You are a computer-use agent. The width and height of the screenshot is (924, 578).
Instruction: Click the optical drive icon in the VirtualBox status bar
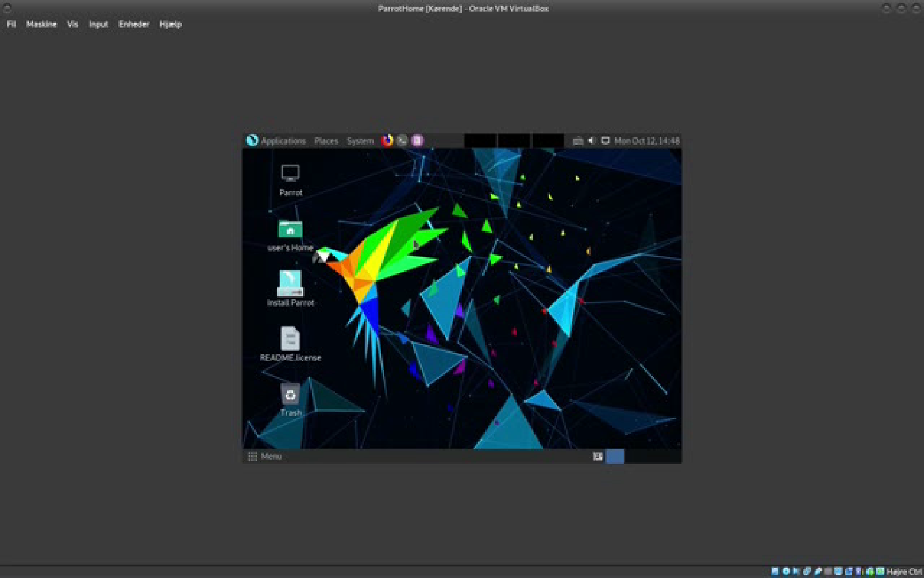point(786,572)
